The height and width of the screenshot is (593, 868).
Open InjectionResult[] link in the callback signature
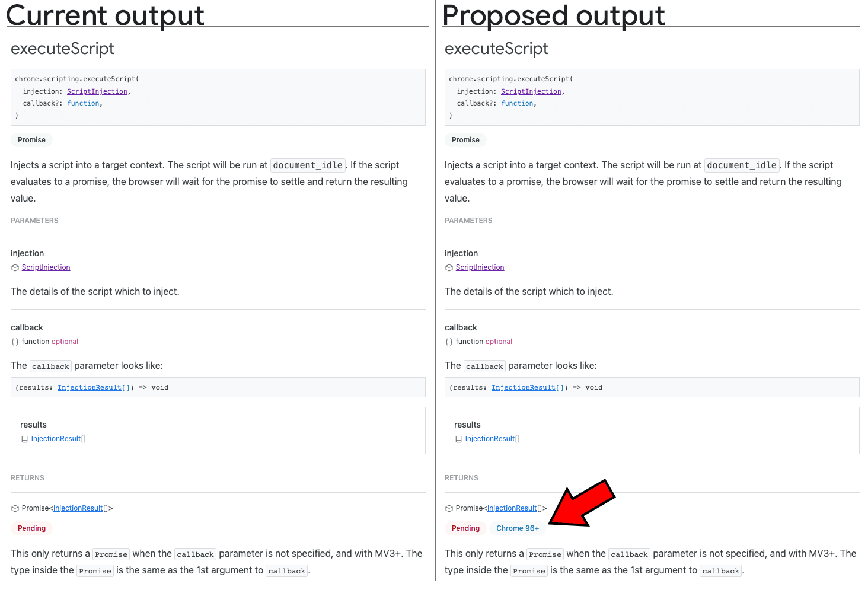point(90,387)
